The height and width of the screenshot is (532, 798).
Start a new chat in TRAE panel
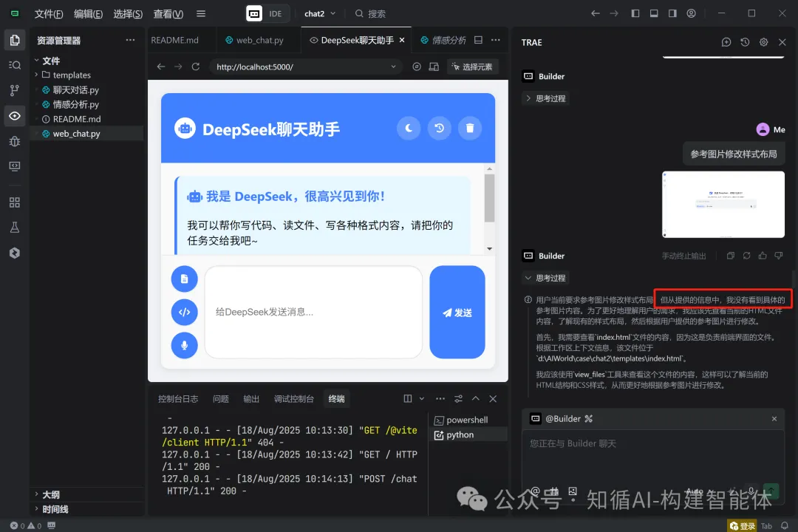pos(726,42)
